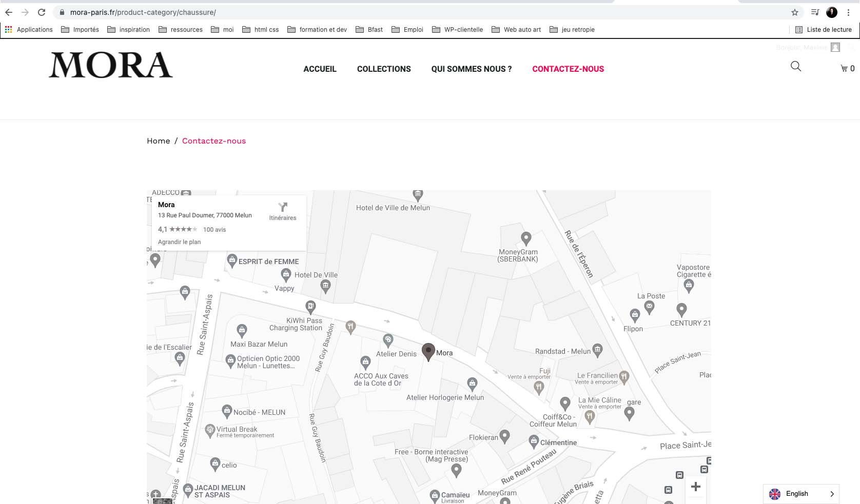Click the Street View thumbnail on the map

pos(163,500)
